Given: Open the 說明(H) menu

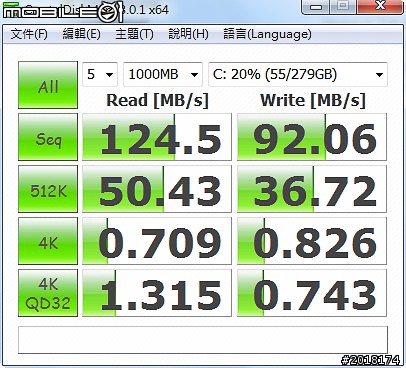Looking at the screenshot, I should click(188, 34).
